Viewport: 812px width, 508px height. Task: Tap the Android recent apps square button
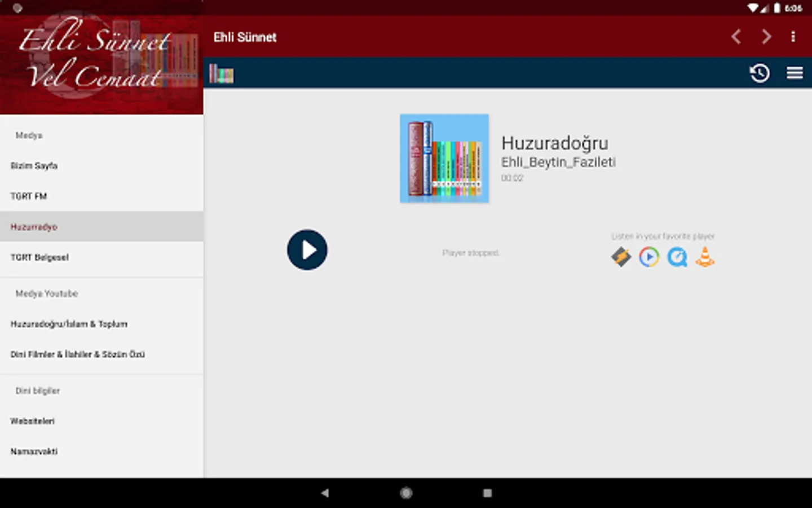(487, 493)
